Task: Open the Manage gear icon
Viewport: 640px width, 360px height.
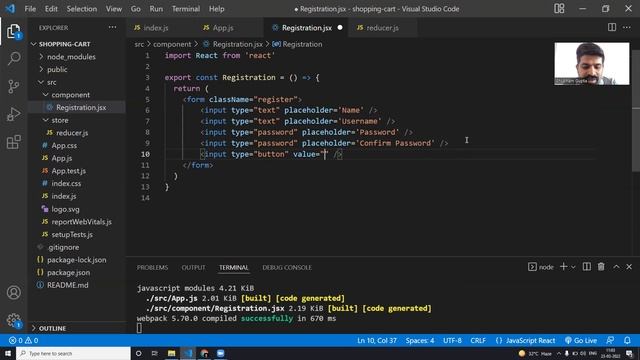Action: click(13, 320)
